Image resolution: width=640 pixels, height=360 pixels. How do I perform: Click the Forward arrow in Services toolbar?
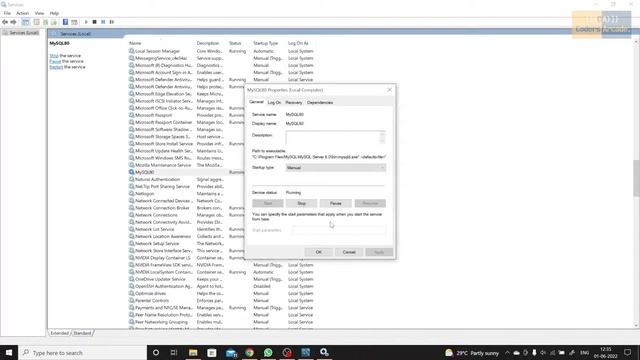pyautogui.click(x=13, y=22)
